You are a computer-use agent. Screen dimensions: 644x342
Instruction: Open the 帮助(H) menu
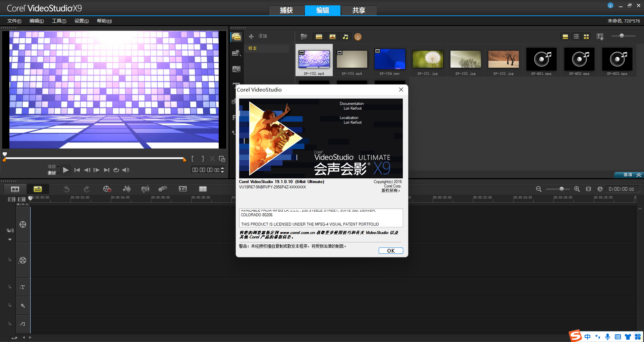pyautogui.click(x=104, y=21)
